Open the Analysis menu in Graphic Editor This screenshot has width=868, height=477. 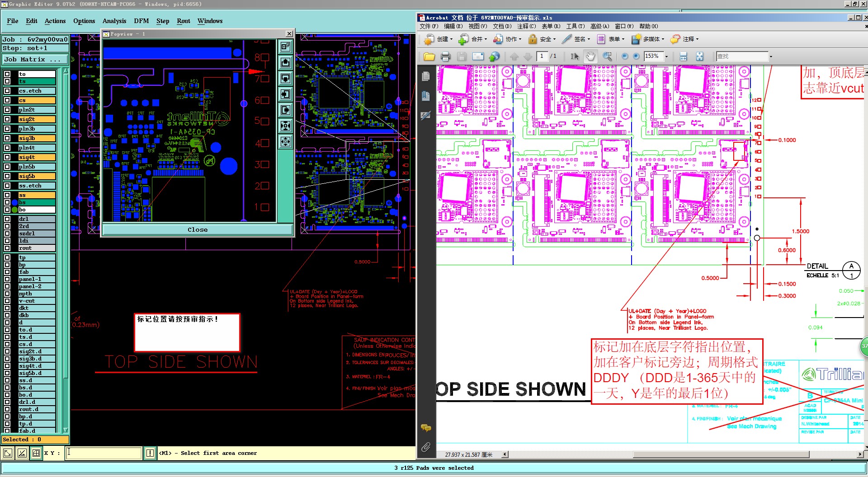pos(114,21)
